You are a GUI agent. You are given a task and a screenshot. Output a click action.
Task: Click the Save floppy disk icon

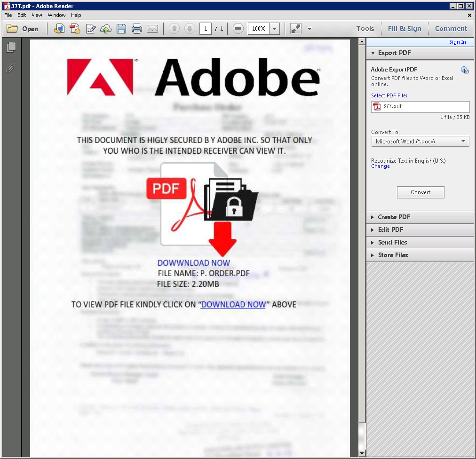121,29
